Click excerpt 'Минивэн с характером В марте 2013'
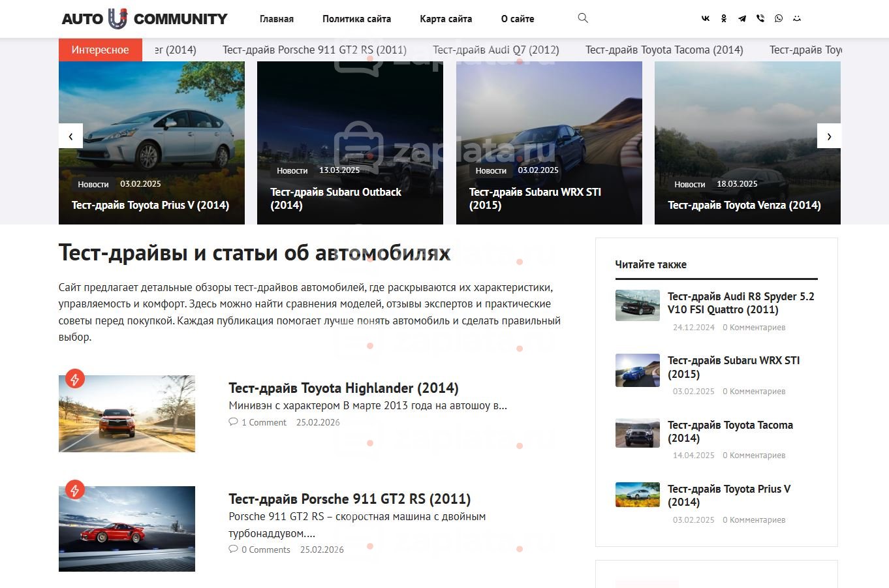Viewport: 889px width, 588px height. click(367, 405)
